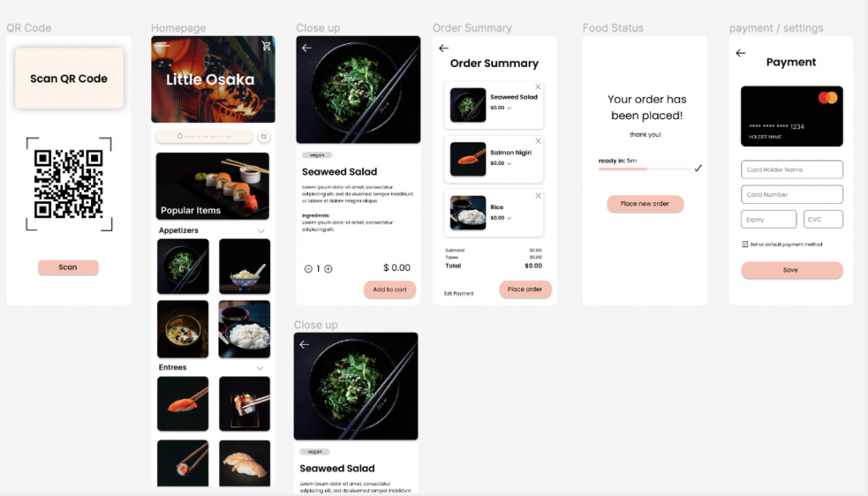868x496 pixels.
Task: Remove Salmon Nigiri from order with X icon
Action: [538, 141]
